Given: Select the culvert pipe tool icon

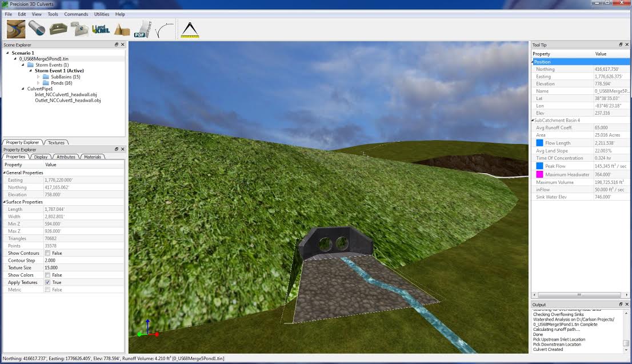Looking at the screenshot, I should click(37, 29).
